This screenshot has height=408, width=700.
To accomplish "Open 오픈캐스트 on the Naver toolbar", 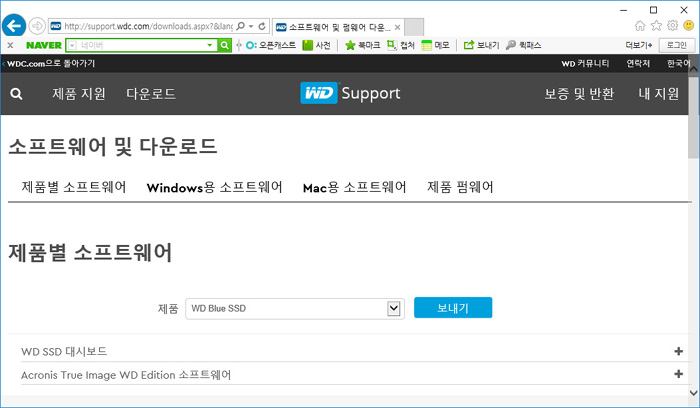I will (271, 45).
